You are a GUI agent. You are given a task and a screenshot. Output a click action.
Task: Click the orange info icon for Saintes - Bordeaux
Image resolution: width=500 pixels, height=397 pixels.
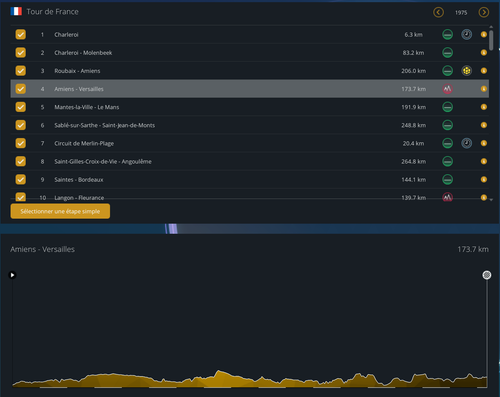(x=484, y=179)
